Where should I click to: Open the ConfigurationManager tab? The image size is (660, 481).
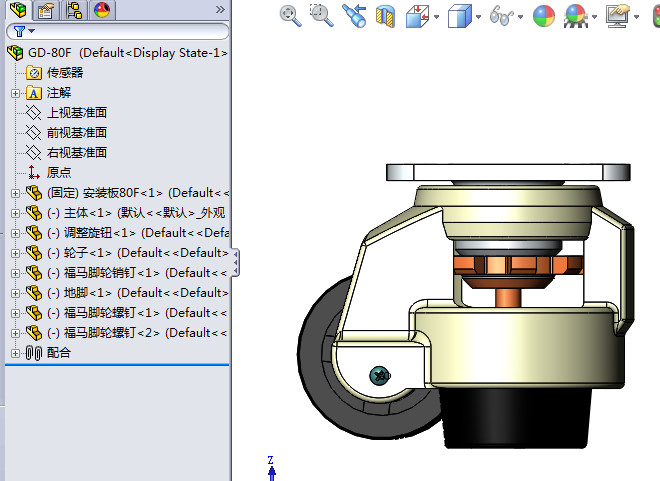[74, 10]
